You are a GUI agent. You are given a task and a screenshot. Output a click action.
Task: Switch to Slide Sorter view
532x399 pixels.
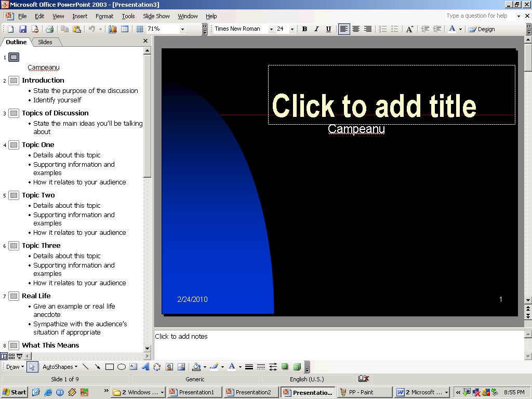[11, 356]
